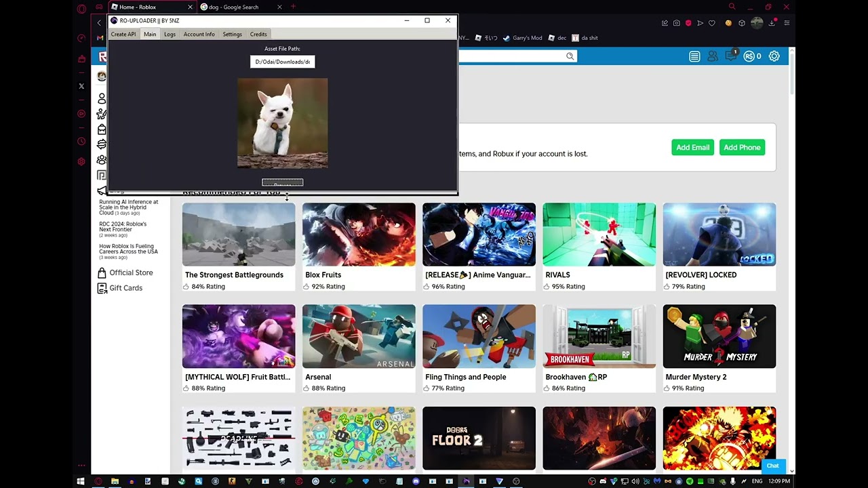This screenshot has height=488, width=868.
Task: Open the browser sidebar player icon
Action: pos(81,114)
